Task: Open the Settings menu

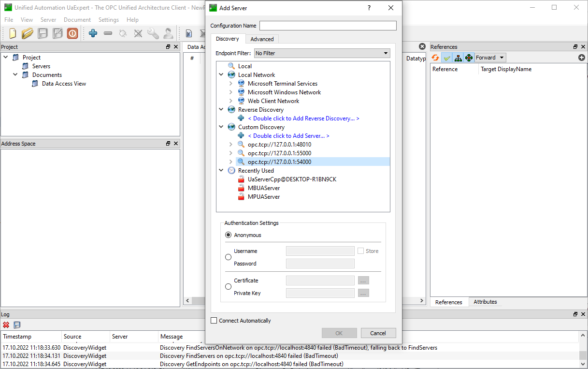Action: 109,20
